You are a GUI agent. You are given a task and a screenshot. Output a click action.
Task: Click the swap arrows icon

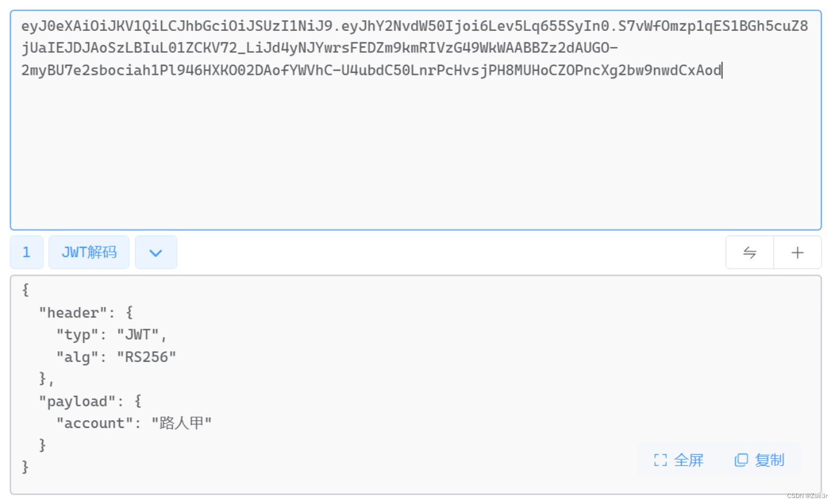(x=750, y=253)
